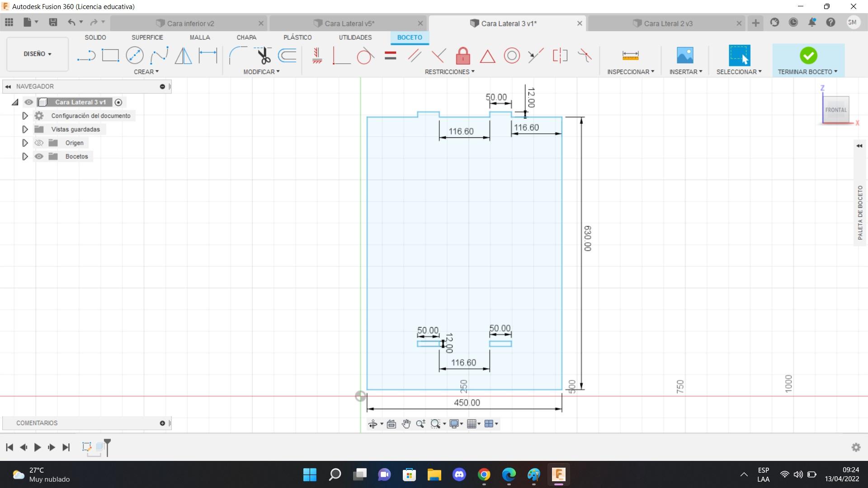Click the Insert image icon
The image size is (868, 488).
click(x=685, y=55)
